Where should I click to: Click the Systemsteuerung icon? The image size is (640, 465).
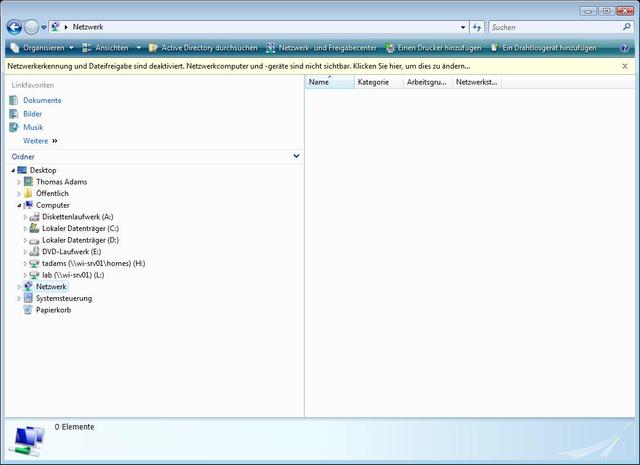[x=28, y=298]
